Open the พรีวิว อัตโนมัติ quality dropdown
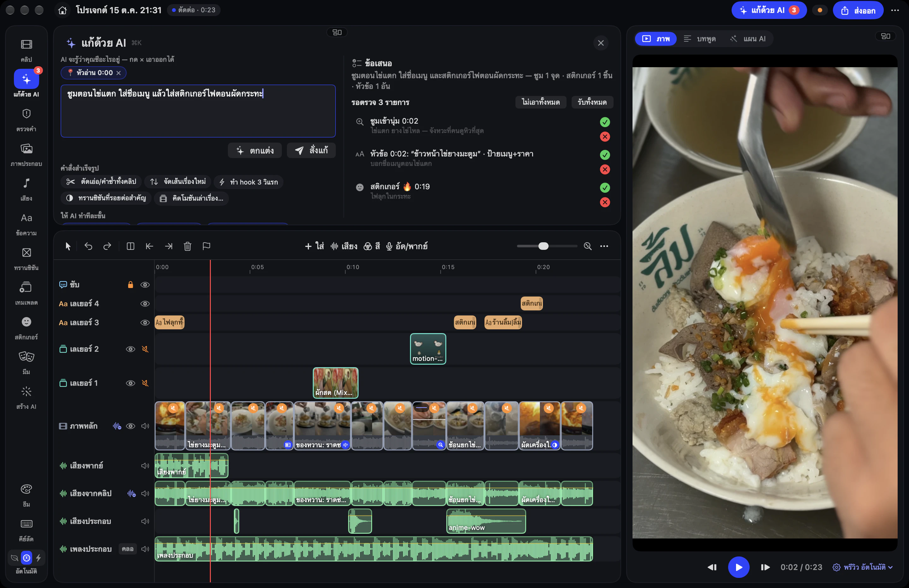The width and height of the screenshot is (909, 588). pos(862,567)
